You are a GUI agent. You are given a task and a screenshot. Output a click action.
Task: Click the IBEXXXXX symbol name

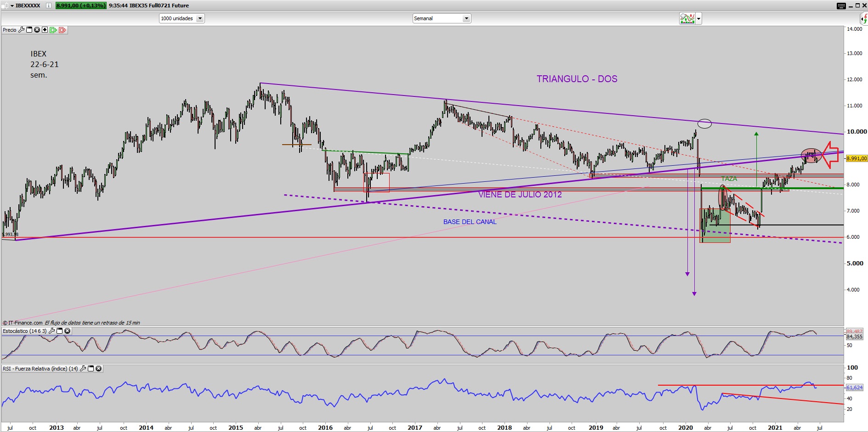(x=28, y=6)
